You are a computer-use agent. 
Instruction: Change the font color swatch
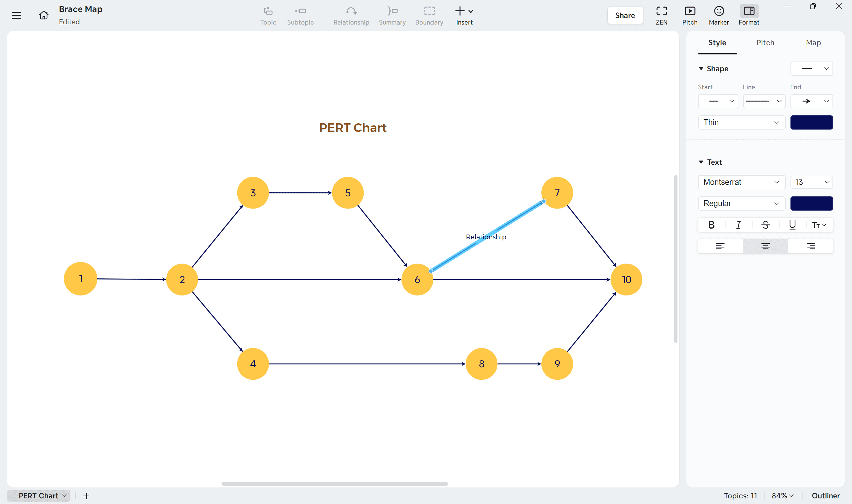811,203
